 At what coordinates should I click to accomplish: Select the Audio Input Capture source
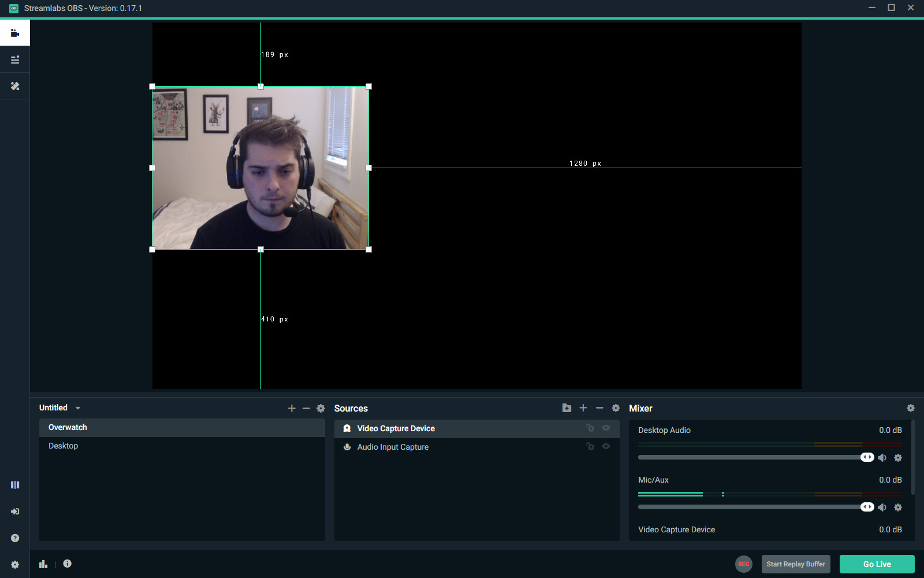476,447
